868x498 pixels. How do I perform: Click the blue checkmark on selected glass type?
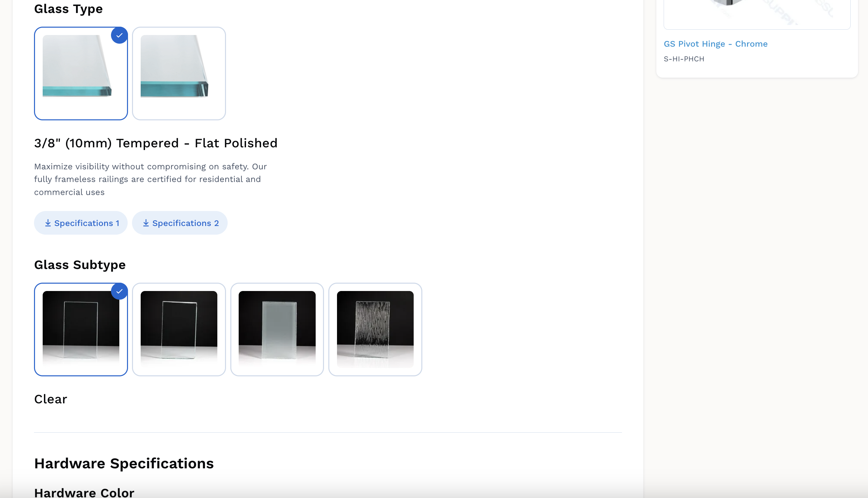(119, 35)
